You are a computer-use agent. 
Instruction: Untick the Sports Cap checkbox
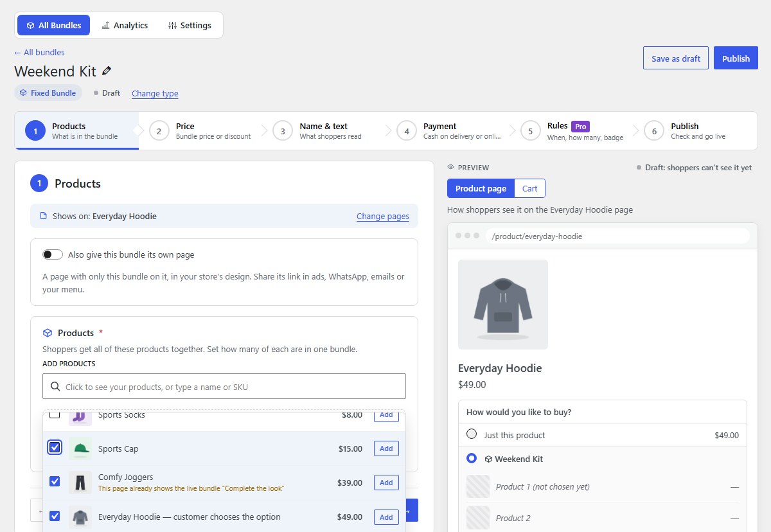point(55,447)
